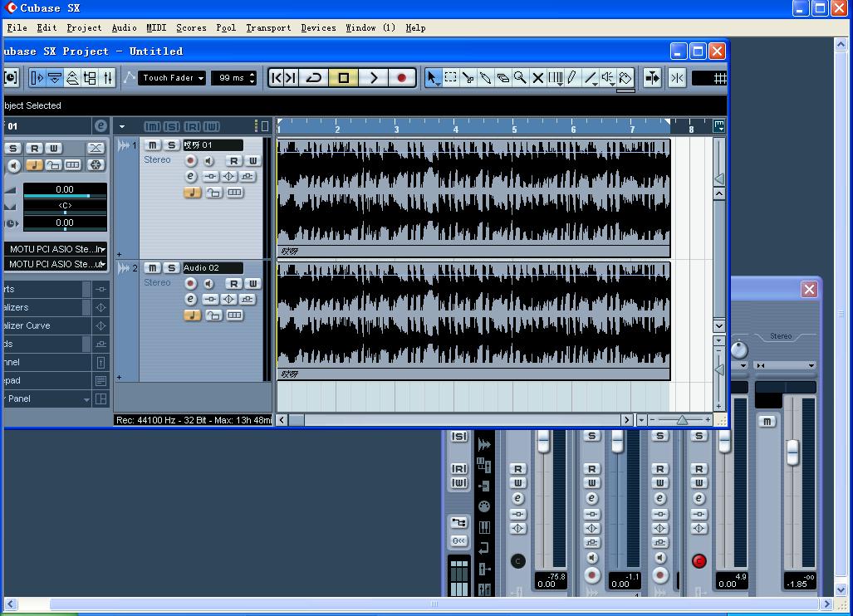Open the Stereo output dropdown in mixer window
853x616 pixels.
click(785, 365)
